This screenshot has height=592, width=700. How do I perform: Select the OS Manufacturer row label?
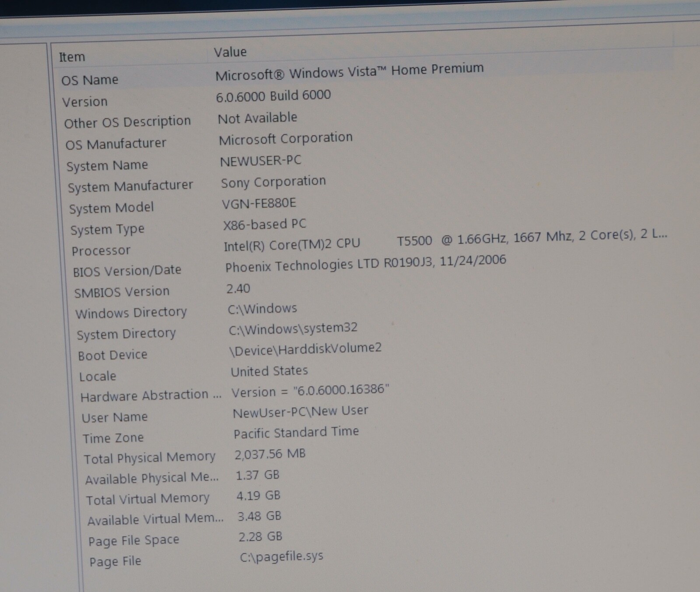coord(116,144)
